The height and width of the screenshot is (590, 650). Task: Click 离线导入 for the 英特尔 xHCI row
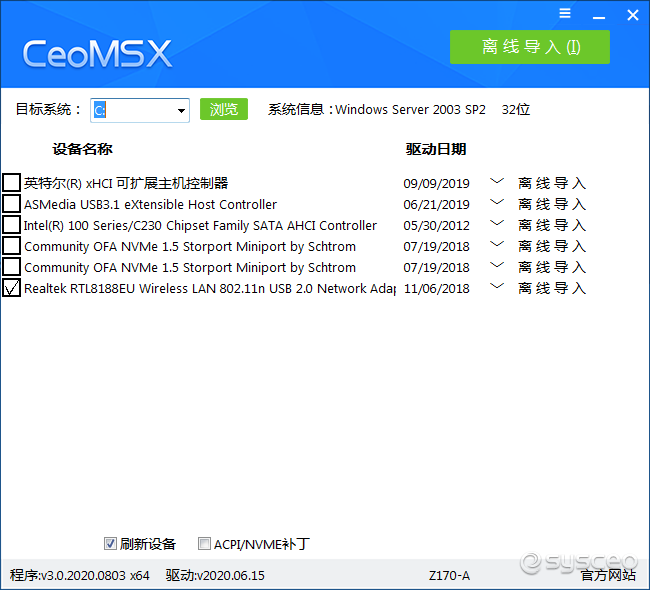(552, 183)
